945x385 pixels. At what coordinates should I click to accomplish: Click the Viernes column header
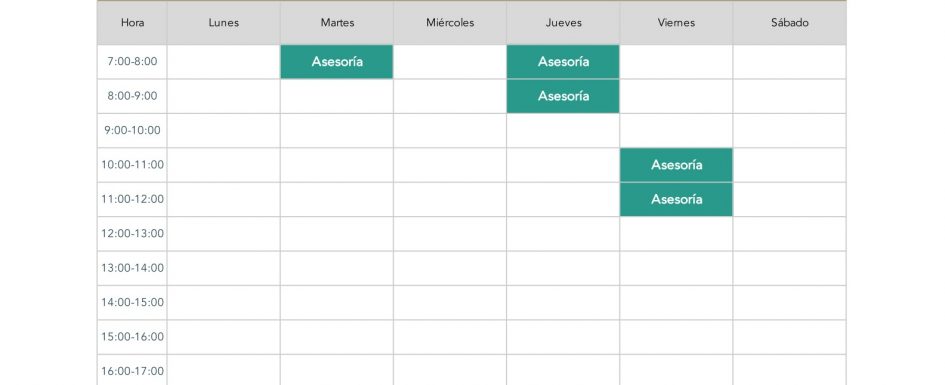676,23
